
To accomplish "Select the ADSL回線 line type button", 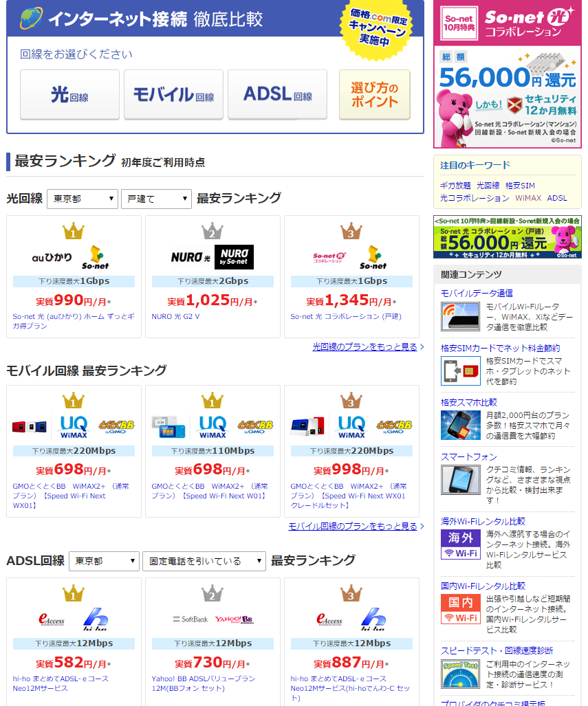I will click(x=278, y=95).
